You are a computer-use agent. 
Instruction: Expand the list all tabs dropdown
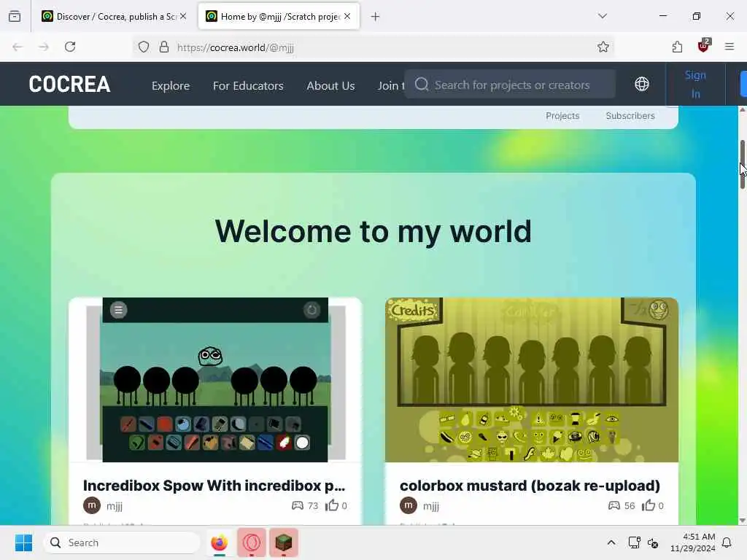point(603,16)
